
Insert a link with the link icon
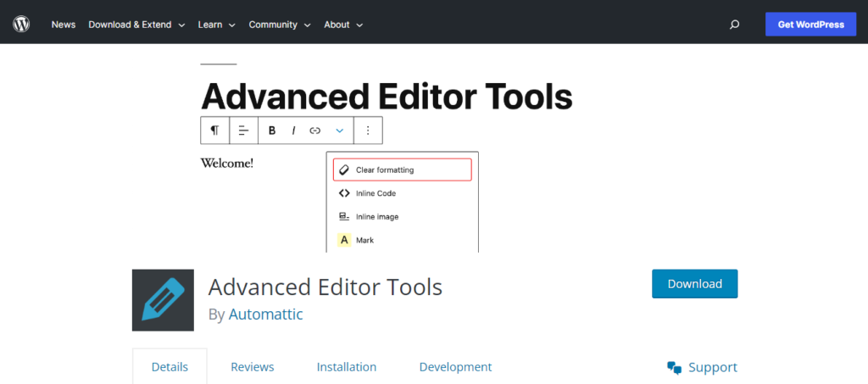click(315, 131)
